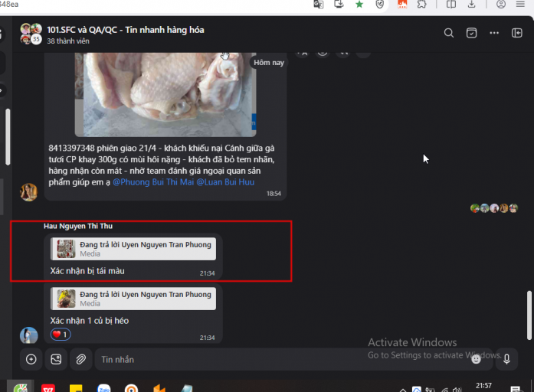Jump to quoted media above 'Xác nhận 1 củ bị héo'
Screen dimensions: 534x392
point(133,299)
